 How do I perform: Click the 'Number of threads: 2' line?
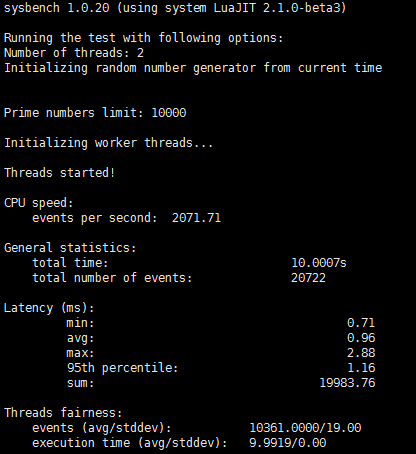coord(74,53)
